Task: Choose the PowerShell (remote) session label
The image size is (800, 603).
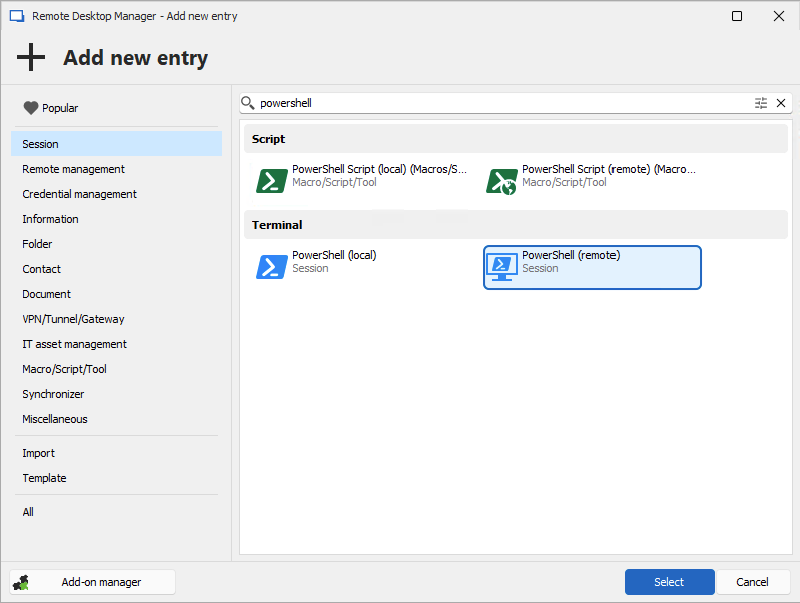Action: pos(571,255)
